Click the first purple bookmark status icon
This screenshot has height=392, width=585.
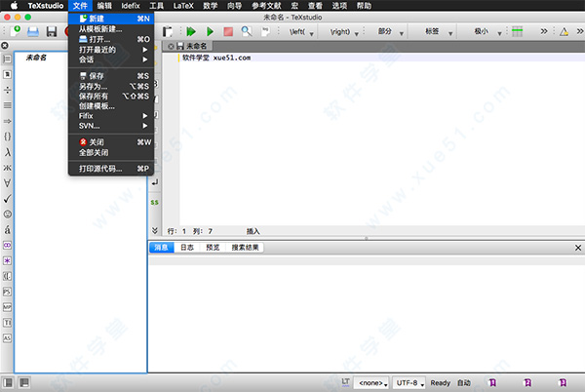[492, 382]
